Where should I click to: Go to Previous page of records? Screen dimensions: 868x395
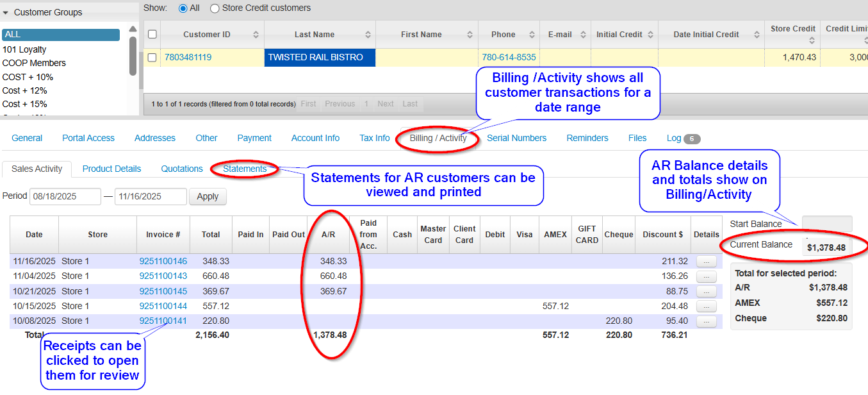click(340, 103)
